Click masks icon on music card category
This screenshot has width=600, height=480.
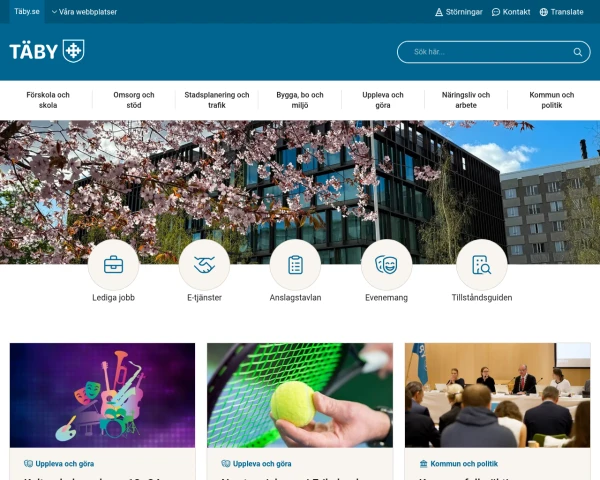[28, 464]
